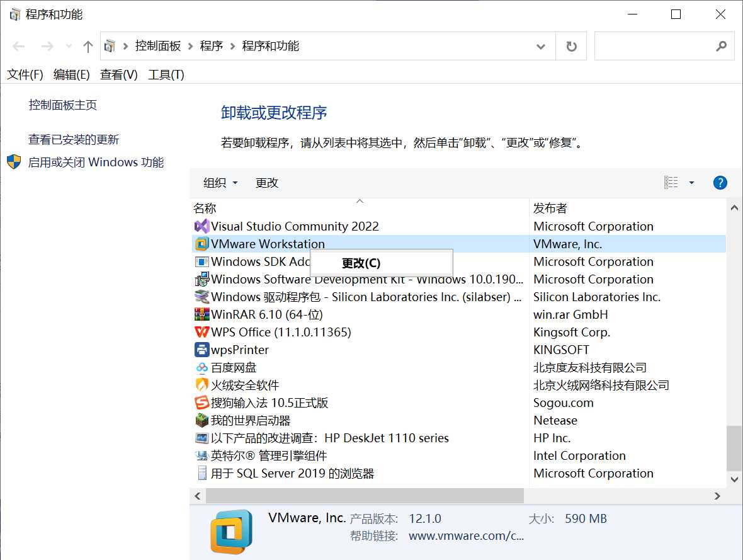Open the 工具(T) menu
Viewport: 743px width, 560px height.
[x=166, y=74]
